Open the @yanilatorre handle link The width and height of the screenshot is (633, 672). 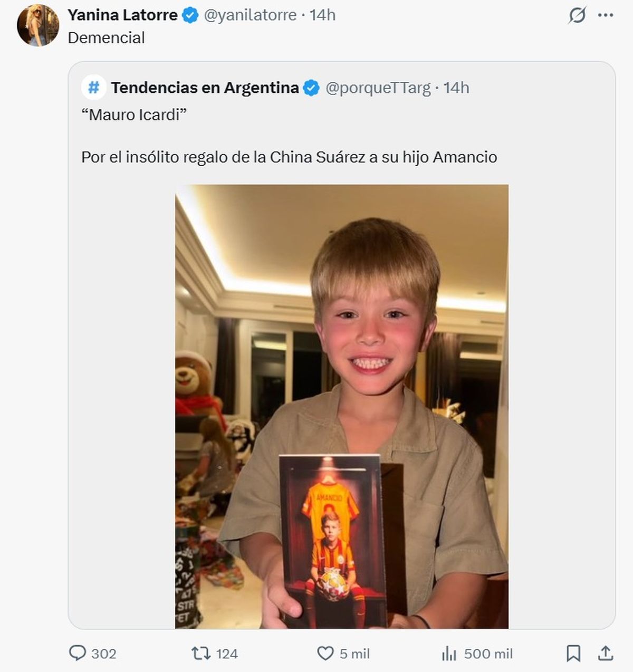(x=250, y=15)
